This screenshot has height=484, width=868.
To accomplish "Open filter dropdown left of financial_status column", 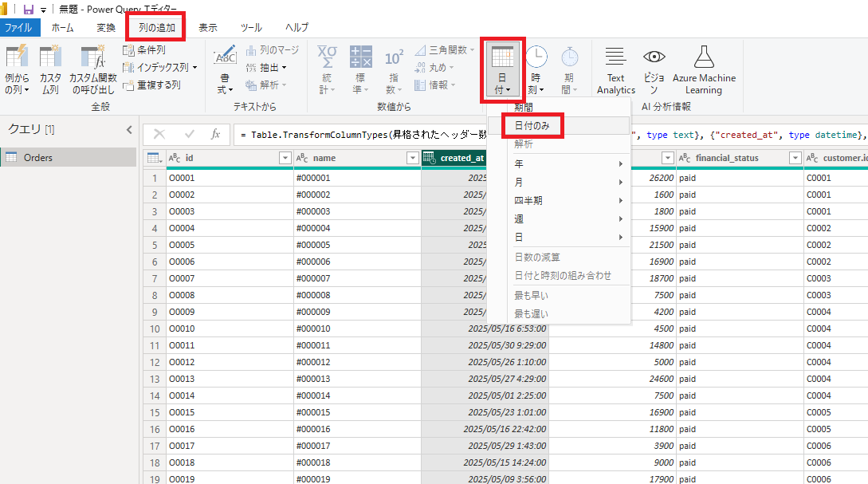I will click(668, 159).
